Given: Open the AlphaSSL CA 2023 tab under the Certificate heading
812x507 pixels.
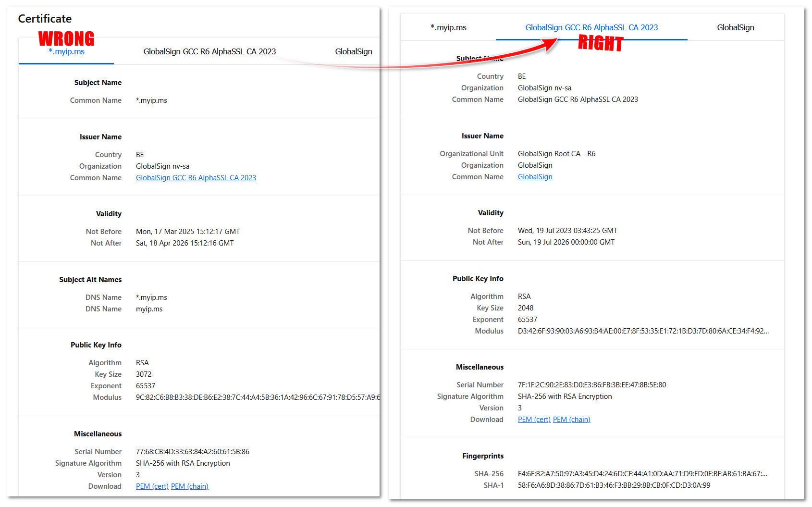Looking at the screenshot, I should [209, 51].
